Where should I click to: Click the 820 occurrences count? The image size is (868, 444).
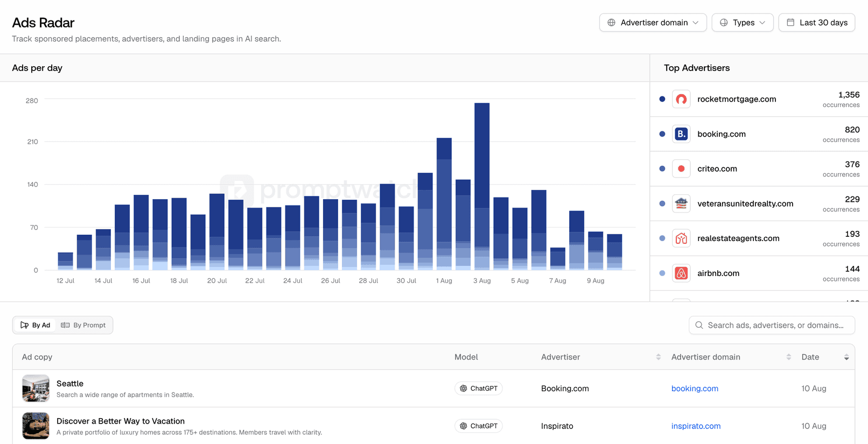pyautogui.click(x=852, y=130)
